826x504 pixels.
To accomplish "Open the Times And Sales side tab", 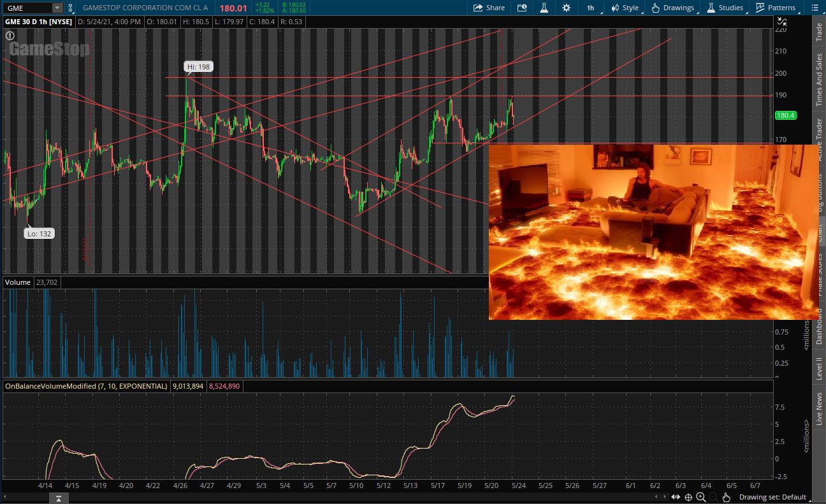I will (819, 80).
